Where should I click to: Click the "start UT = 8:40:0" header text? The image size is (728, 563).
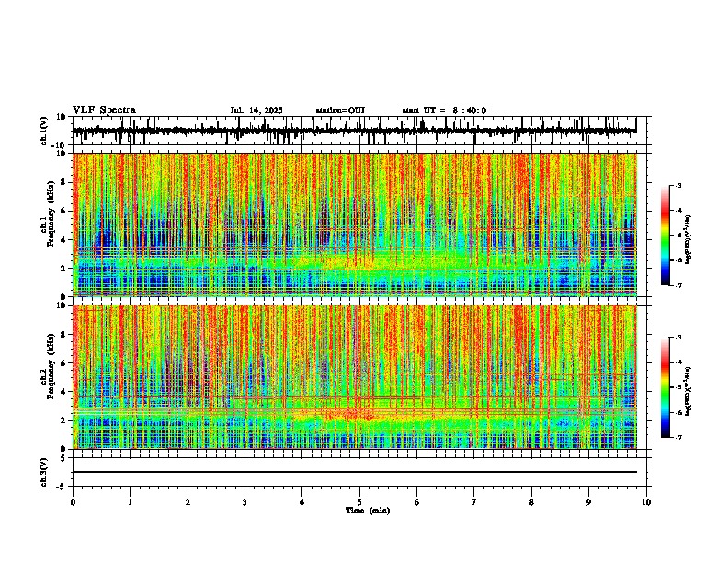[x=444, y=110]
